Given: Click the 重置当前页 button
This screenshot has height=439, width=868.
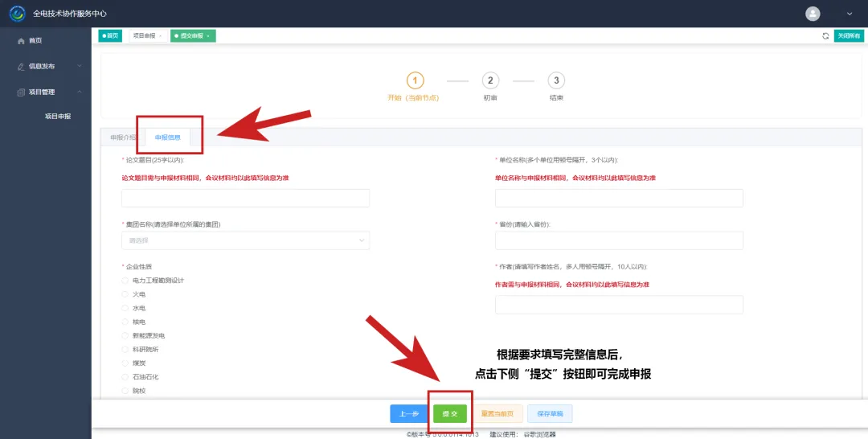Looking at the screenshot, I should coord(497,413).
